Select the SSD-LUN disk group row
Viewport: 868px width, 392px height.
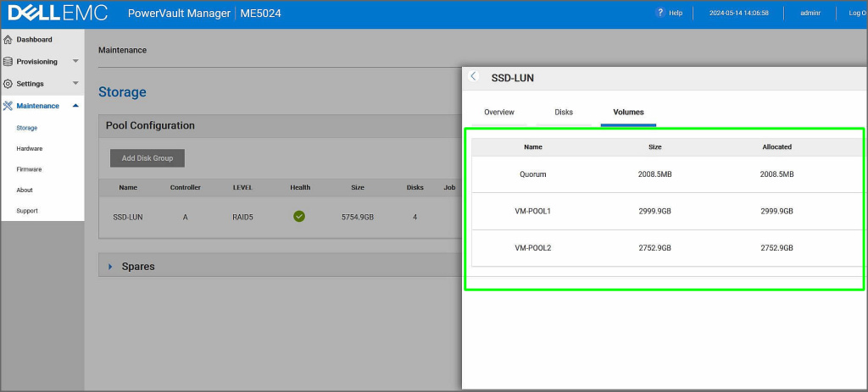coord(128,217)
